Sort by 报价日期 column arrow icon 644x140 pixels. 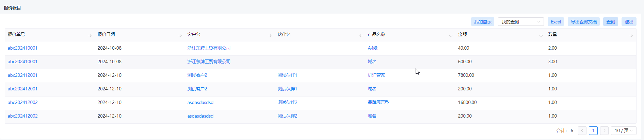(180, 35)
